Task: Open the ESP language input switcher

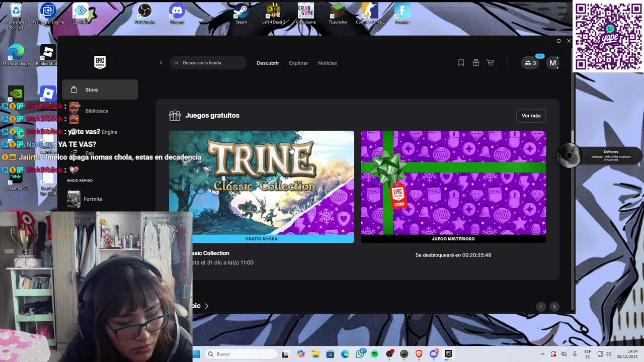Action: [588, 354]
